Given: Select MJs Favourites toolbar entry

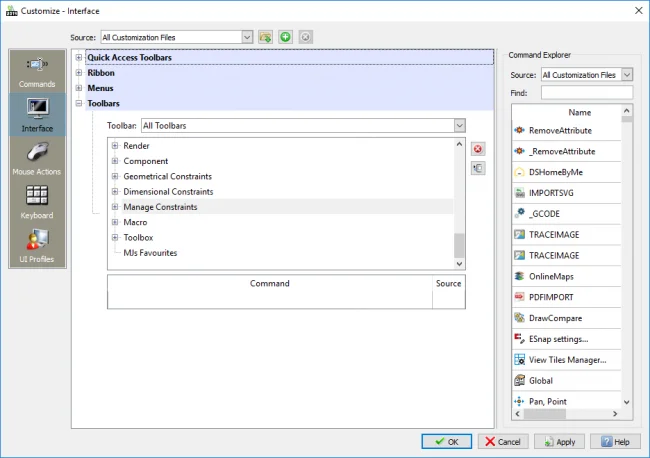Looking at the screenshot, I should [150, 253].
